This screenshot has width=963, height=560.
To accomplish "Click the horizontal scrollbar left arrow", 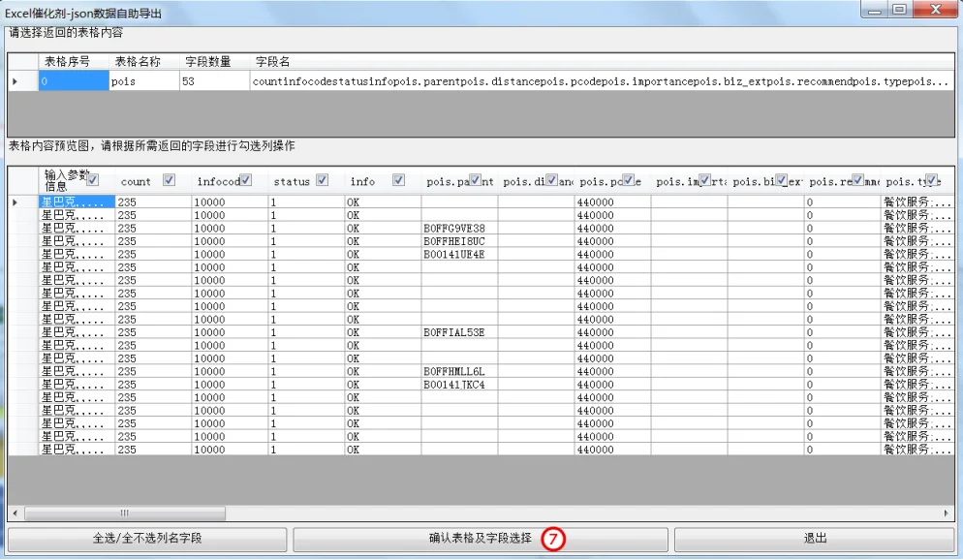I will coord(15,513).
